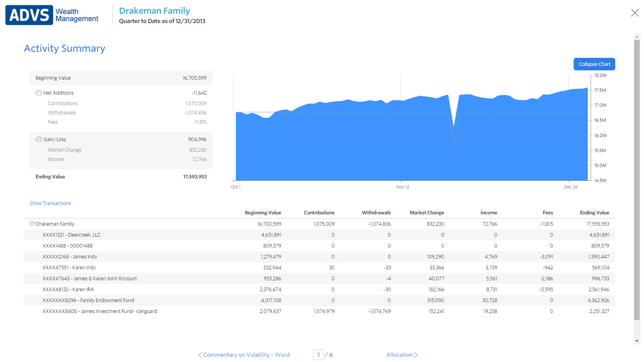Image resolution: width=644 pixels, height=362 pixels.
Task: Click the Oct 1 chart axis label
Action: pos(235,187)
